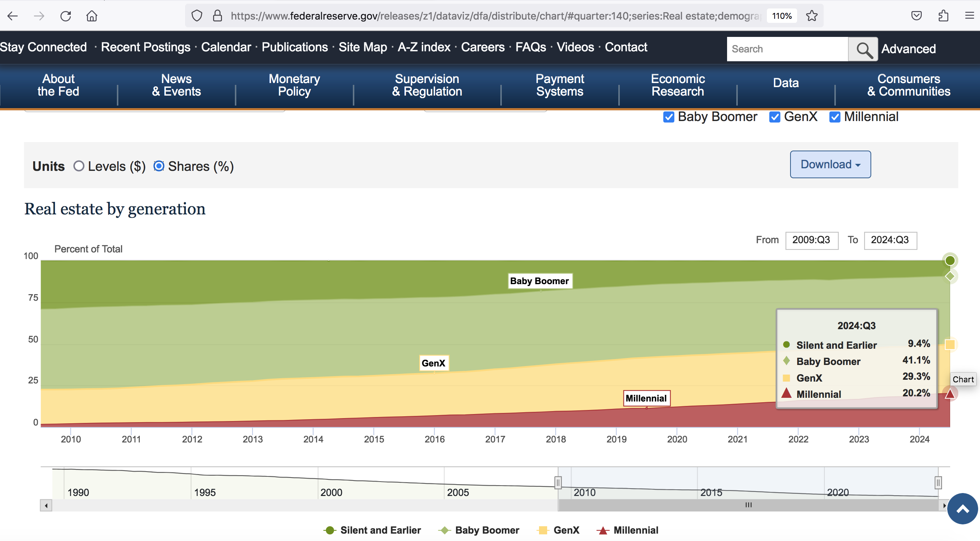Open the Videos link
The height and width of the screenshot is (541, 980).
pos(575,47)
